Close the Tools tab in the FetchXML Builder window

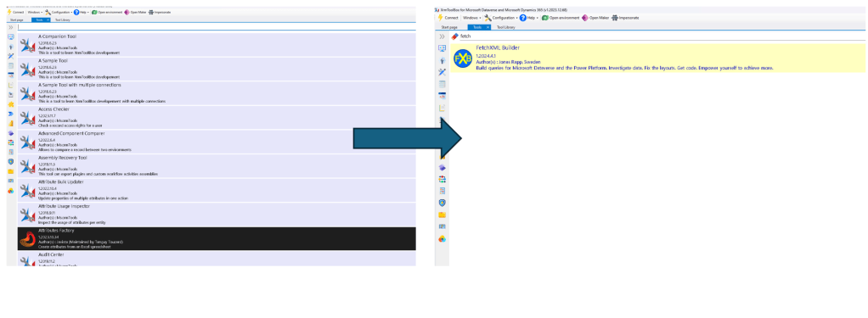[488, 26]
